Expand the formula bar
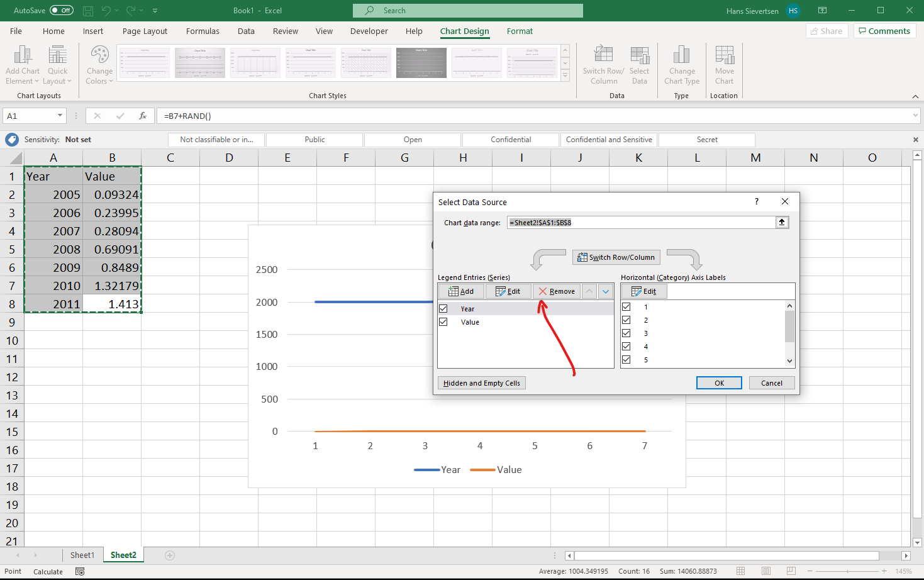This screenshot has height=580, width=924. click(x=915, y=116)
